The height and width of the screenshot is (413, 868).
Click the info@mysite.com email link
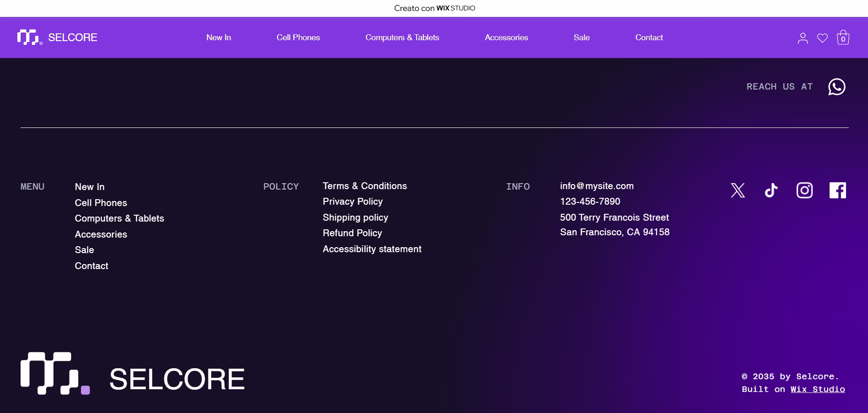tap(597, 186)
